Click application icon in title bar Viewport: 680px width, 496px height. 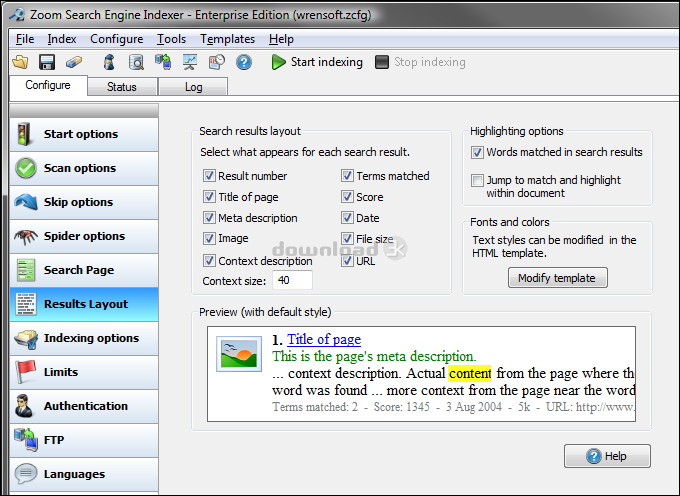(17, 15)
